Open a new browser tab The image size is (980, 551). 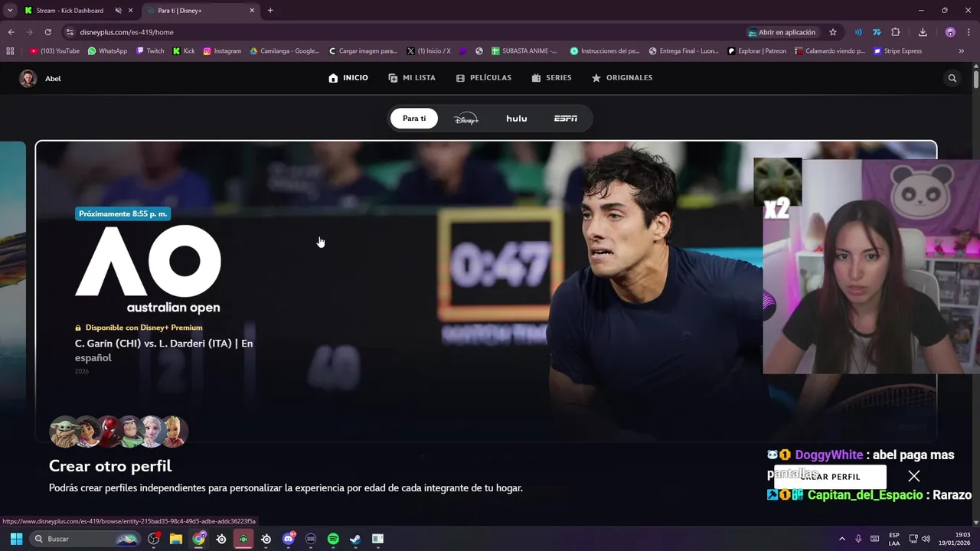[270, 11]
